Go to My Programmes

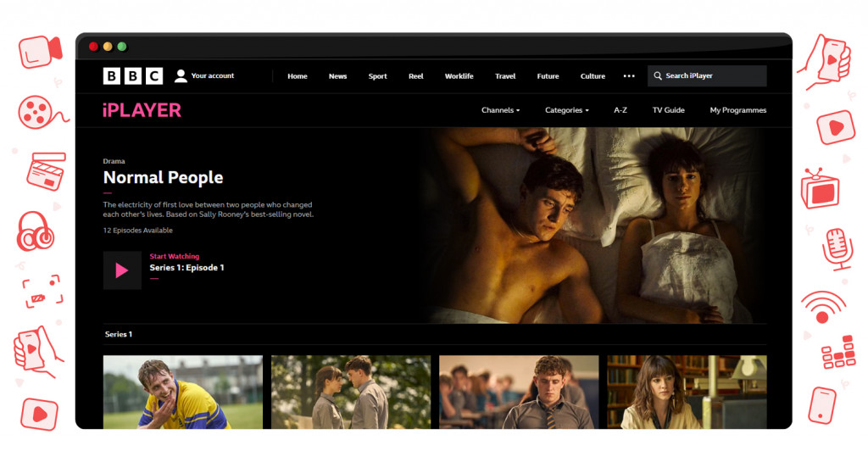tap(737, 110)
